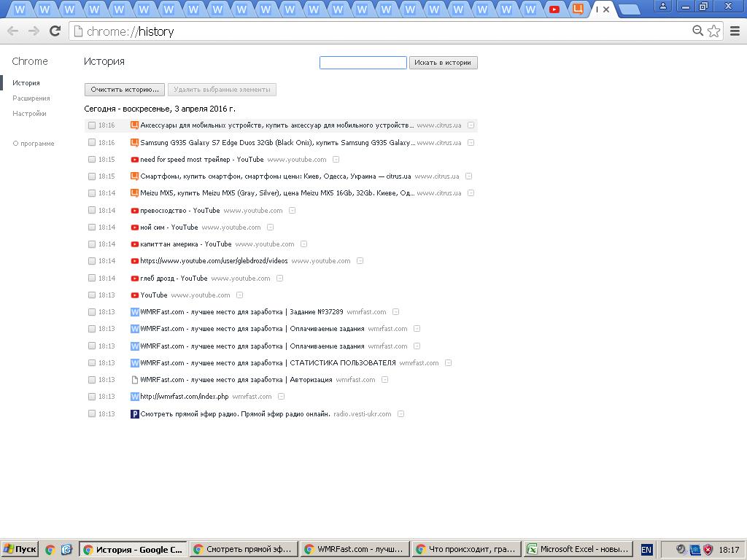
Task: Reload the history page
Action: tap(55, 31)
